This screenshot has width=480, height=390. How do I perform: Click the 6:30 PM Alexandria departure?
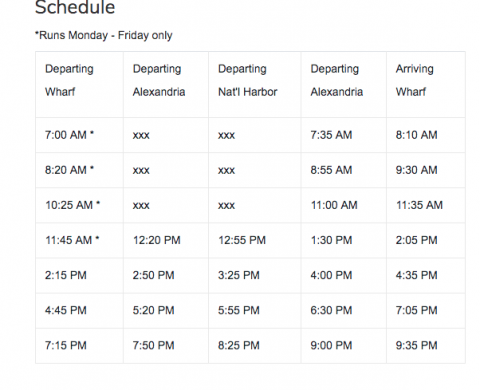pos(331,310)
